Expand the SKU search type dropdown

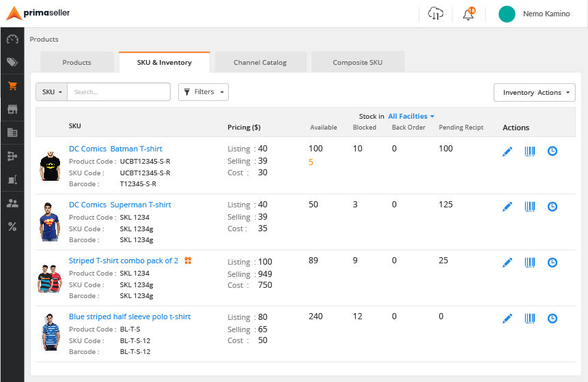point(52,92)
